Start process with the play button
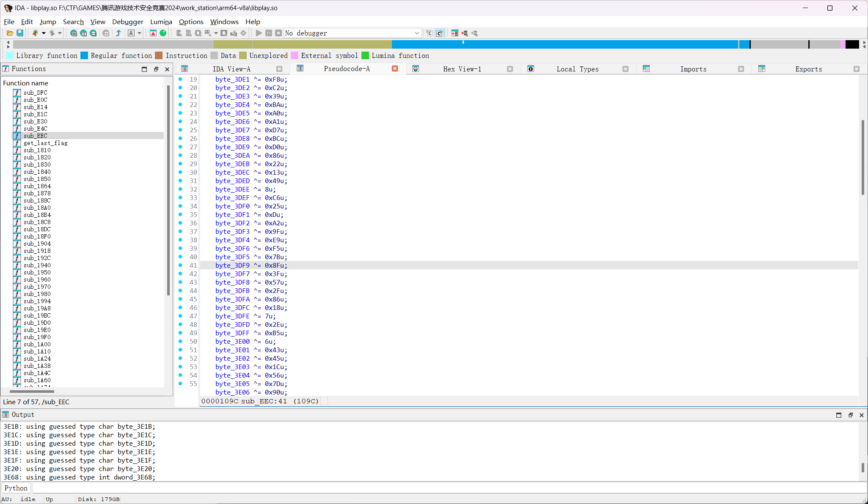 pos(259,33)
